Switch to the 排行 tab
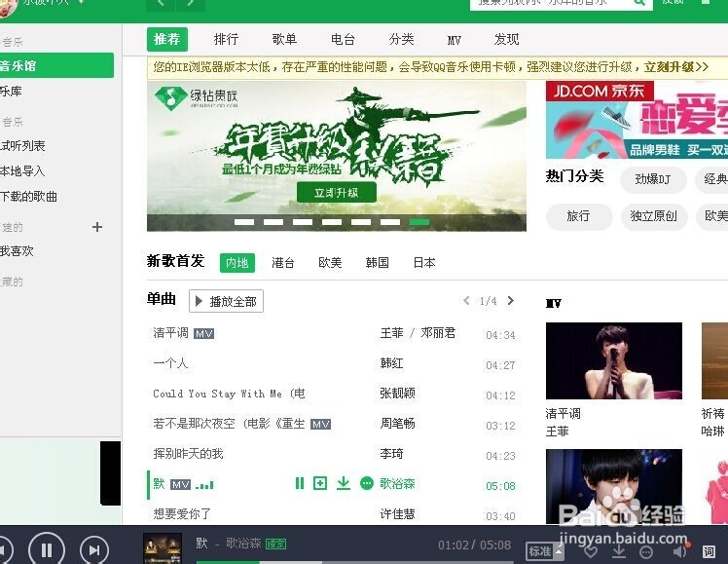728x564 pixels. click(226, 40)
